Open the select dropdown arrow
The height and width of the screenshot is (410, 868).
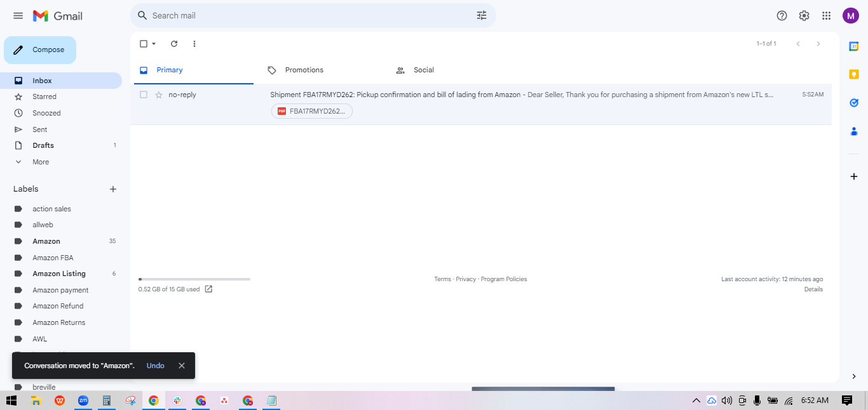tap(154, 44)
